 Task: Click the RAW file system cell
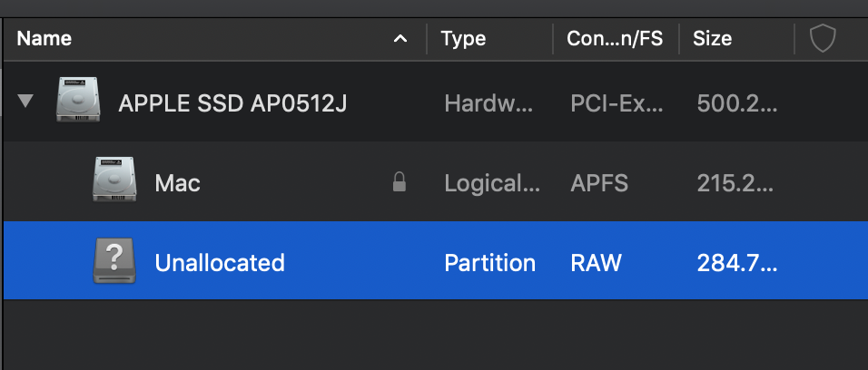point(596,263)
